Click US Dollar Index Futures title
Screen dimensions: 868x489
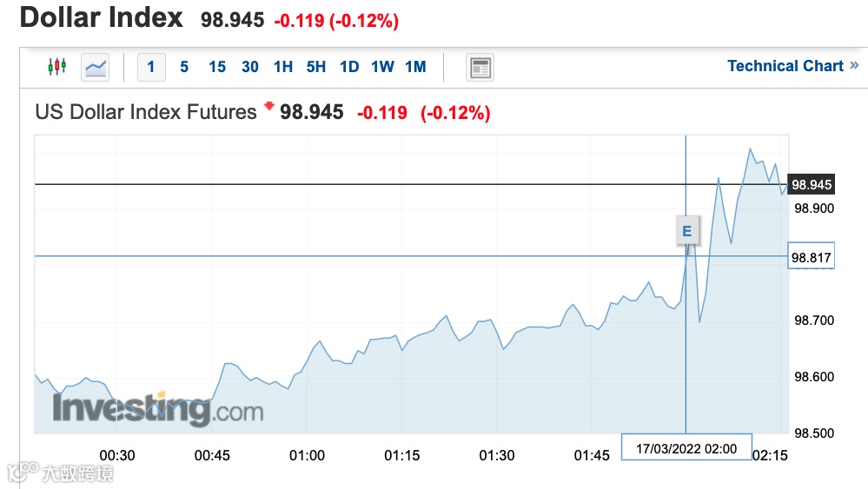point(146,112)
